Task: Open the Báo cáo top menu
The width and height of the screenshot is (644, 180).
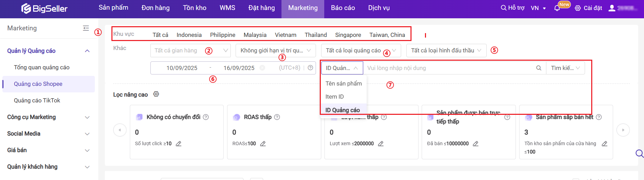Action: [x=343, y=8]
